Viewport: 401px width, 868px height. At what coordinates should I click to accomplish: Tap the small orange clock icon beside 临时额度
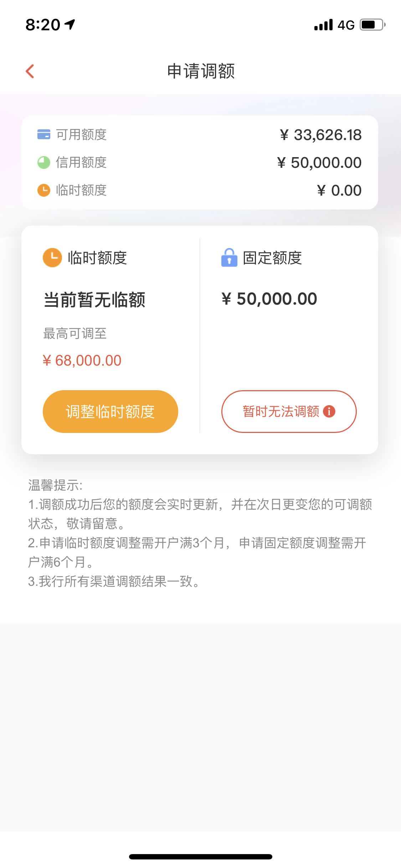pyautogui.click(x=44, y=190)
